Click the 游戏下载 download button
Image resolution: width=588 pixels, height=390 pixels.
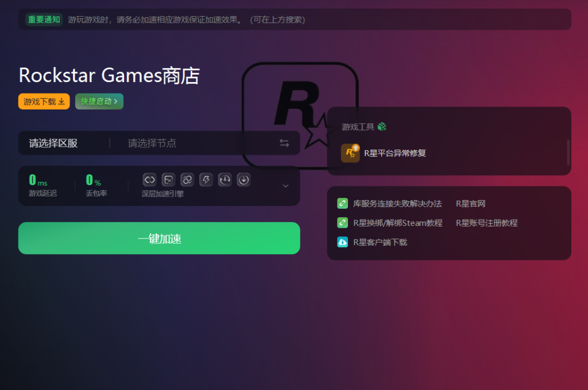[x=44, y=102]
